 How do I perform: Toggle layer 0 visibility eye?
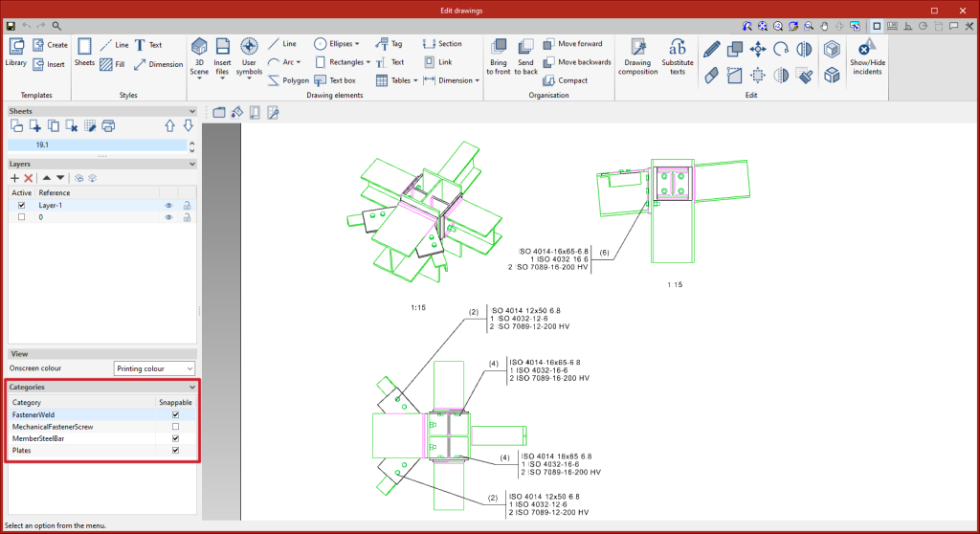coord(168,217)
